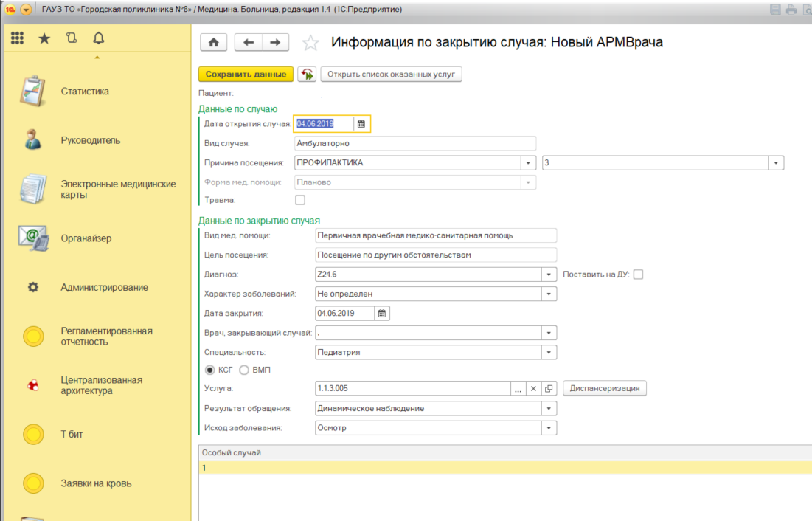The image size is (812, 521).
Task: Select the ВМП radio button
Action: (x=244, y=370)
